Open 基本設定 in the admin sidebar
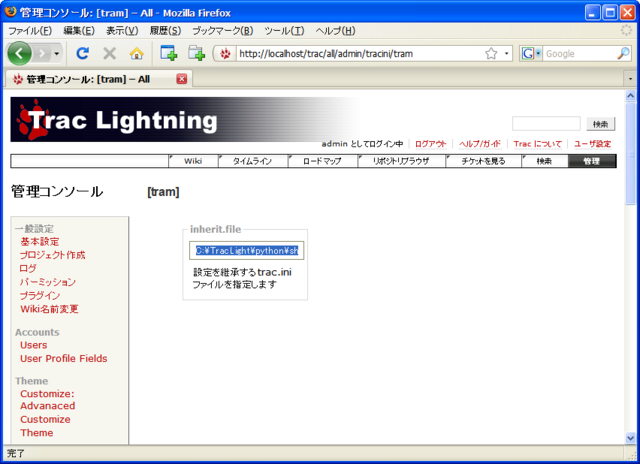The height and width of the screenshot is (464, 640). pyautogui.click(x=40, y=242)
